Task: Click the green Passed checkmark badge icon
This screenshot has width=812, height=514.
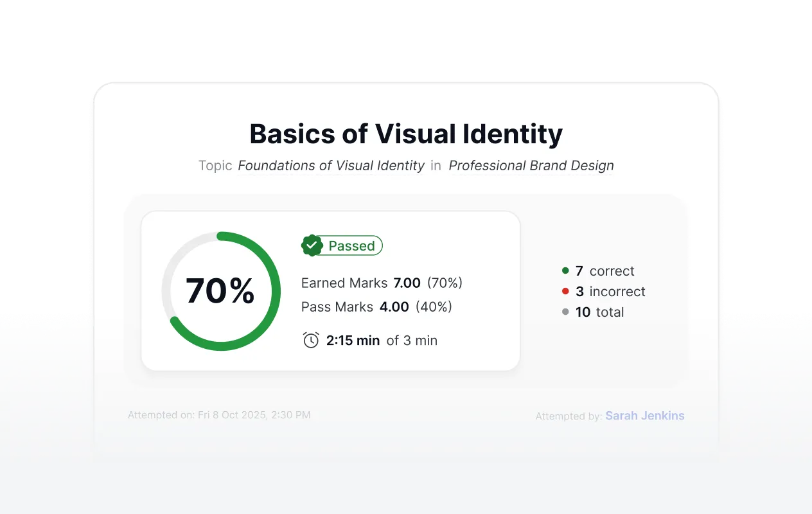Action: point(312,245)
